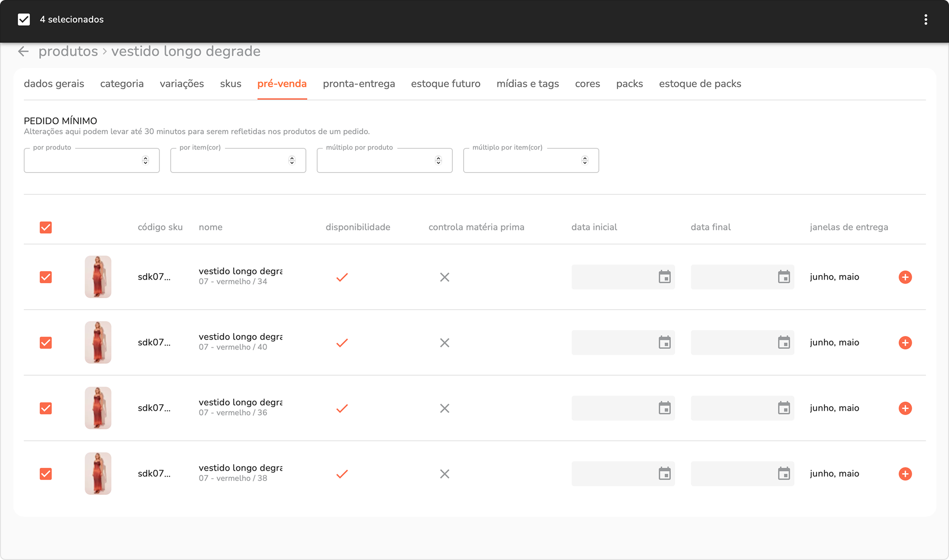This screenshot has height=560, width=949.
Task: Uncheck the vermelho / 34 row checkbox
Action: [x=46, y=277]
